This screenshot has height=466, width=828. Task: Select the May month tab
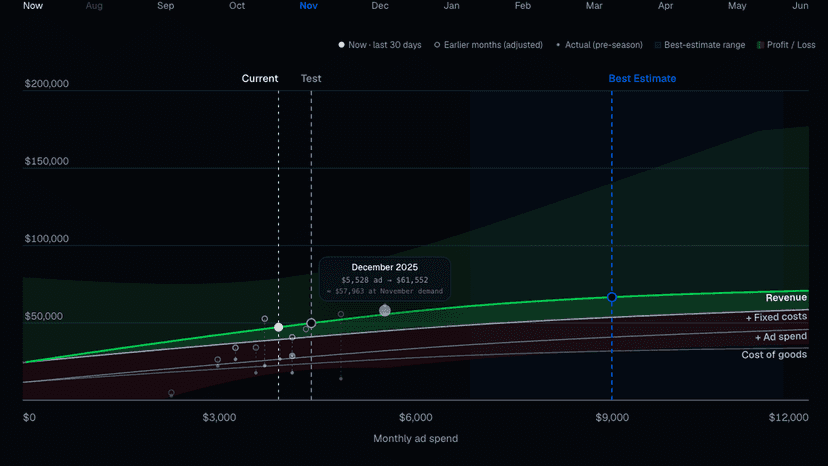[737, 6]
